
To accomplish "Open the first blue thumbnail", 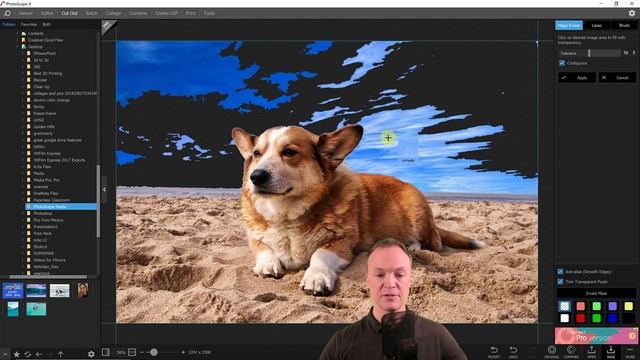I will (x=13, y=291).
